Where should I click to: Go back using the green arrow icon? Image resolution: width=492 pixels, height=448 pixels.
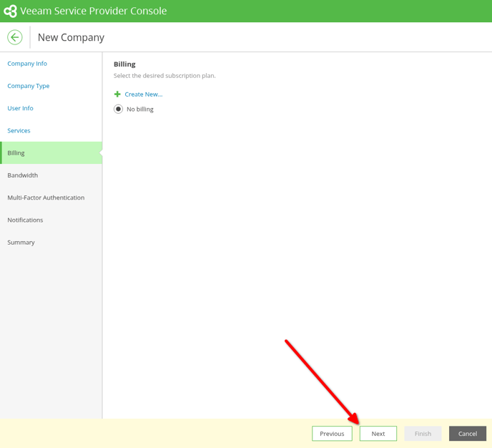click(x=15, y=37)
